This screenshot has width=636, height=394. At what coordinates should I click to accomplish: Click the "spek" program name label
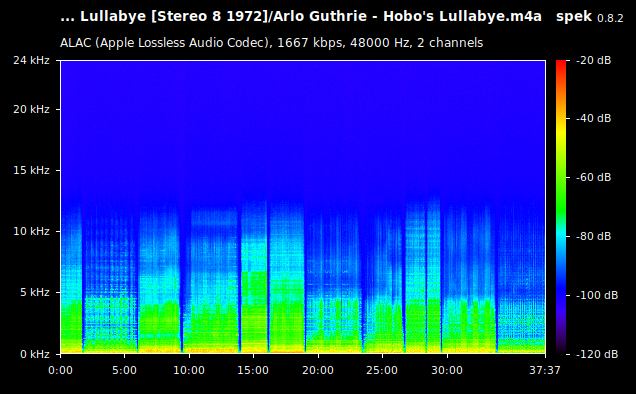coord(574,17)
